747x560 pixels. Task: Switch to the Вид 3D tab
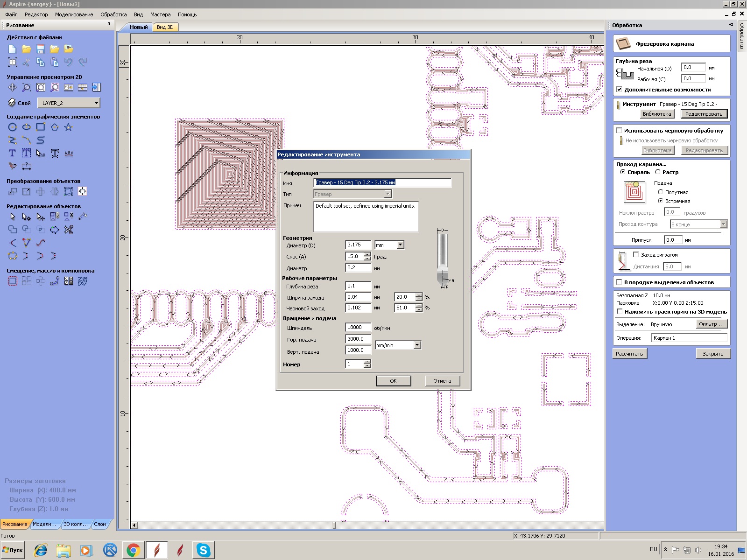165,27
